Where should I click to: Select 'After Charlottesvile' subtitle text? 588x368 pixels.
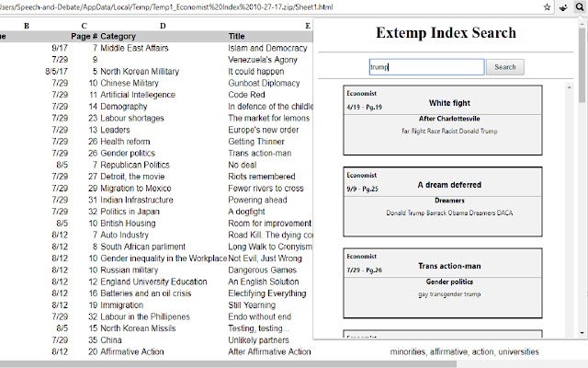tap(449, 119)
